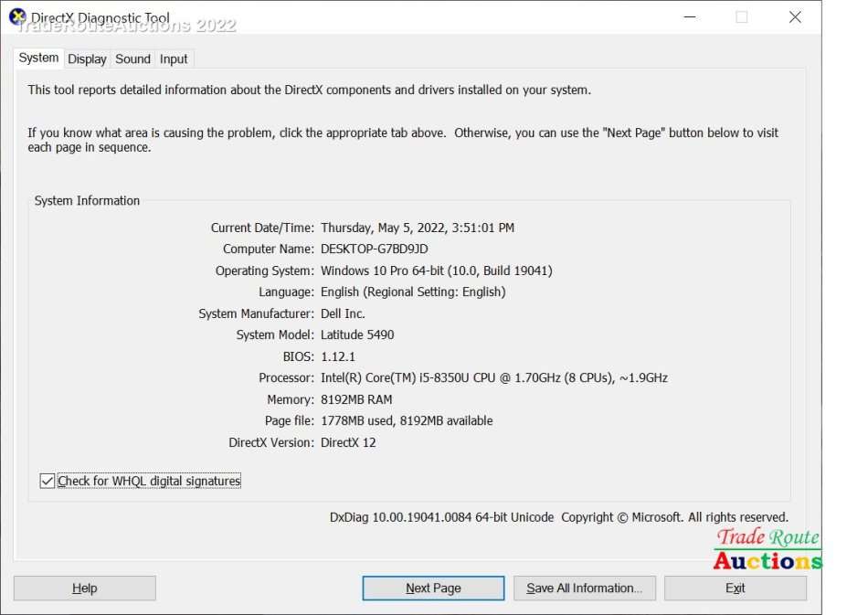
Task: Click the maximize window button
Action: pyautogui.click(x=741, y=17)
